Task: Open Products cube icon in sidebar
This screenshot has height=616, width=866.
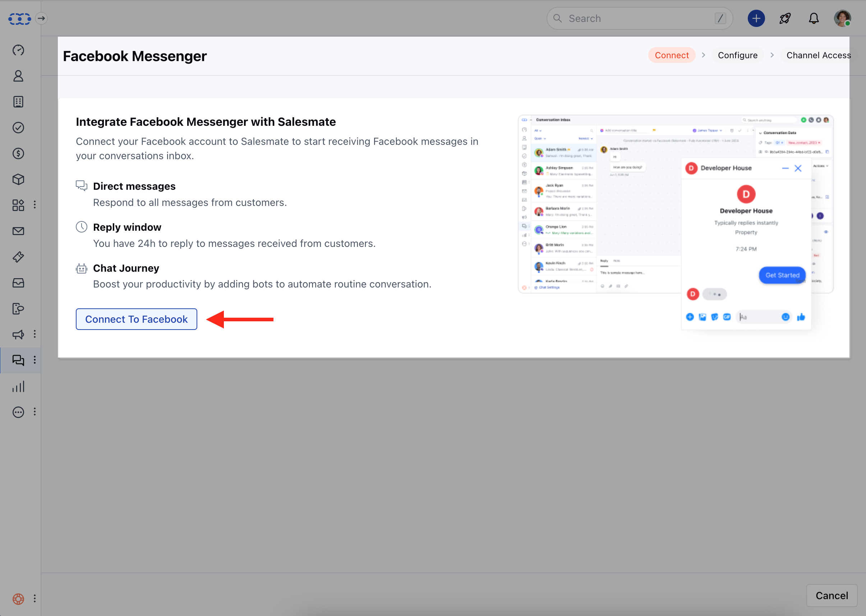Action: (x=18, y=179)
